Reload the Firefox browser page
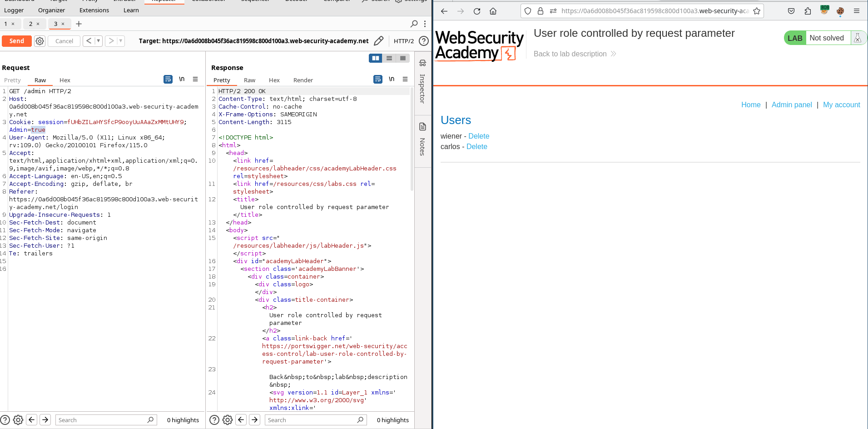Image resolution: width=868 pixels, height=429 pixels. coord(477,11)
